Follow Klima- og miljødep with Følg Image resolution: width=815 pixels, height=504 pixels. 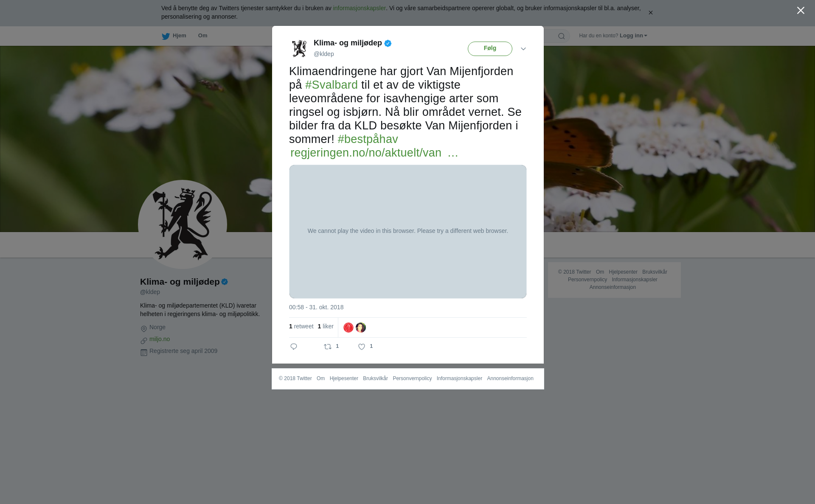490,49
